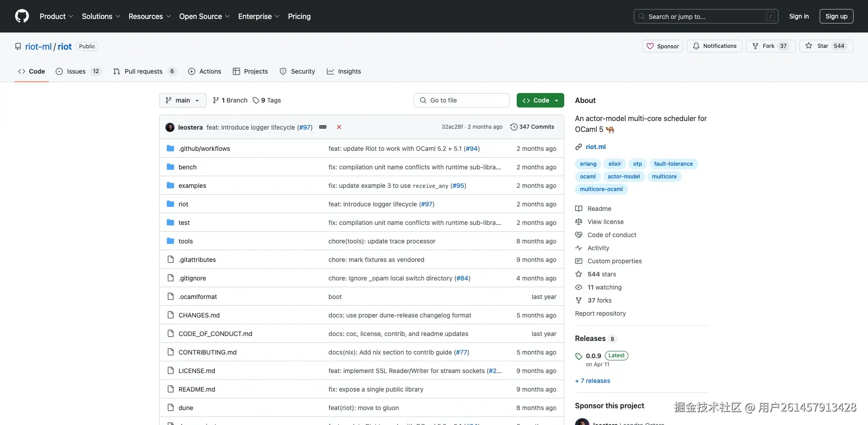The width and height of the screenshot is (868, 425).
Task: Open the examples folder icon
Action: pos(170,186)
